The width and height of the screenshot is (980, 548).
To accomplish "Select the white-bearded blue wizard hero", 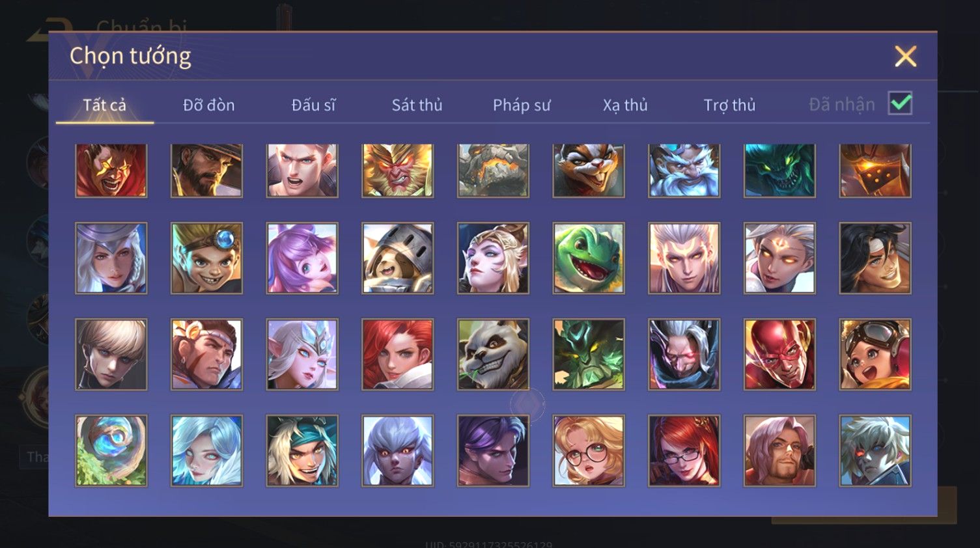I will tap(684, 171).
